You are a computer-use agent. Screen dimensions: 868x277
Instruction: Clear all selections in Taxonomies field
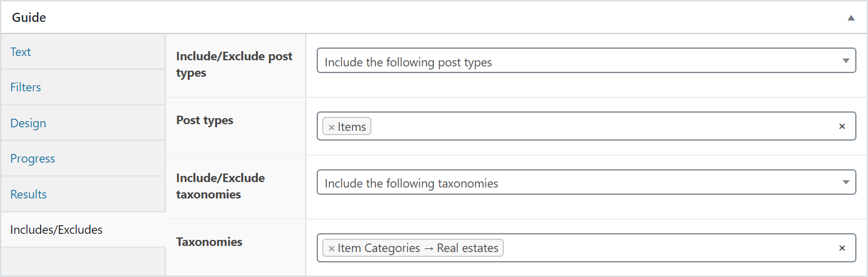(842, 248)
